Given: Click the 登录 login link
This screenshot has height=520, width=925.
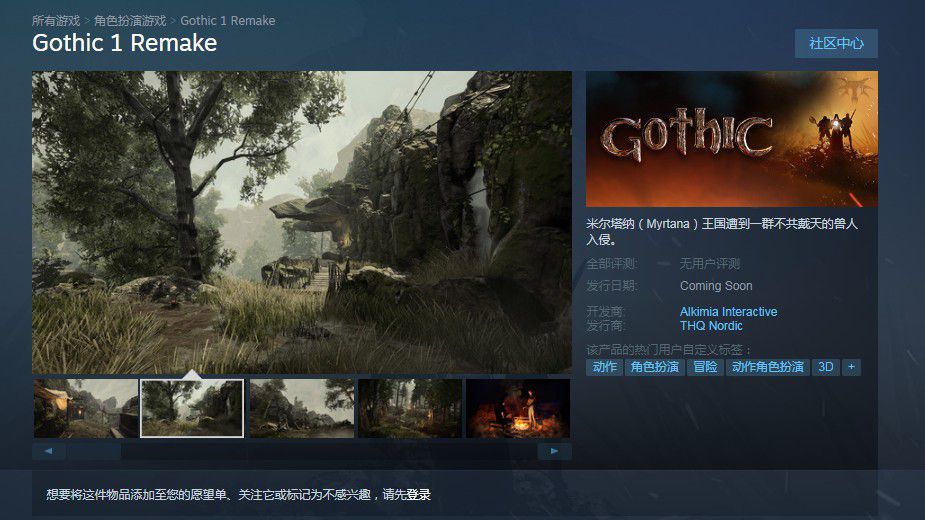Looking at the screenshot, I should [418, 495].
